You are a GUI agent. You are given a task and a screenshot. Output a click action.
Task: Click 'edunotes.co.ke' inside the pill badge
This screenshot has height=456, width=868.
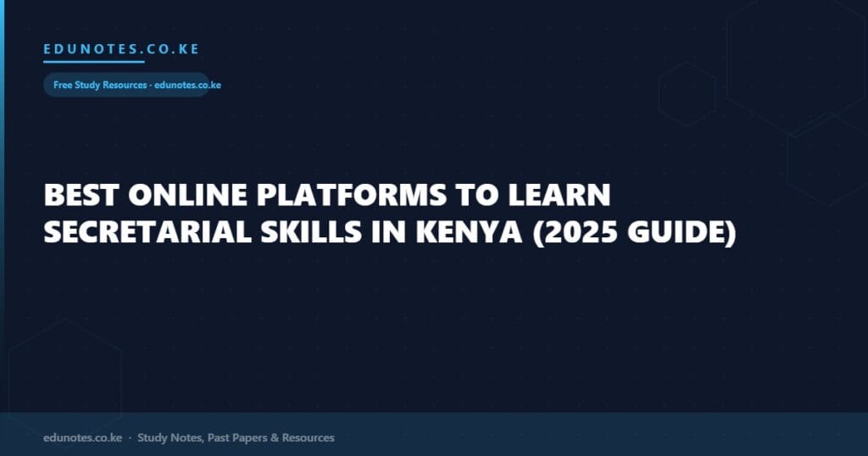[x=187, y=85]
